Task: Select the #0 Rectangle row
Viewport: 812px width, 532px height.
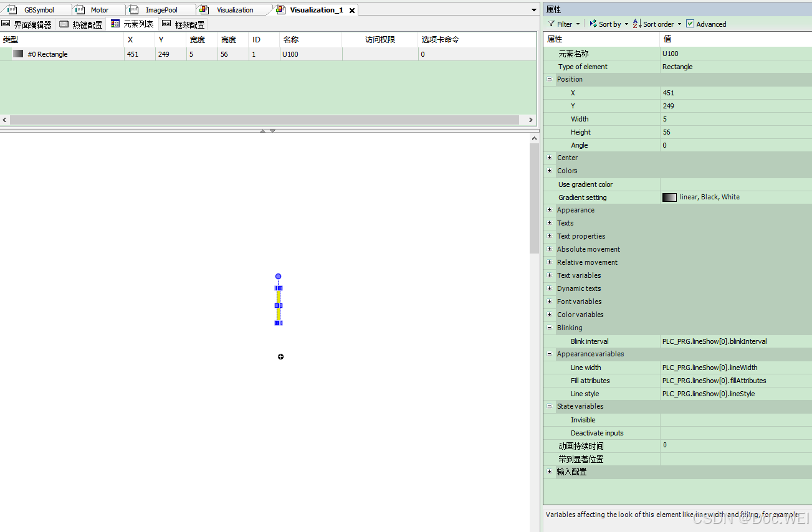Action: [x=268, y=54]
